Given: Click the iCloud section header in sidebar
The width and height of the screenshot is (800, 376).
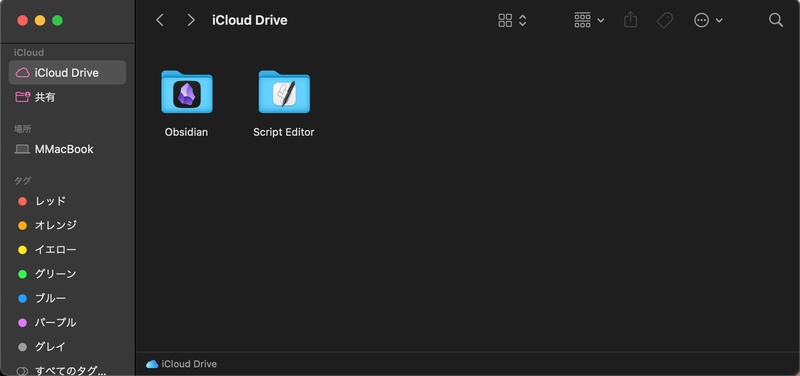Looking at the screenshot, I should pos(29,53).
